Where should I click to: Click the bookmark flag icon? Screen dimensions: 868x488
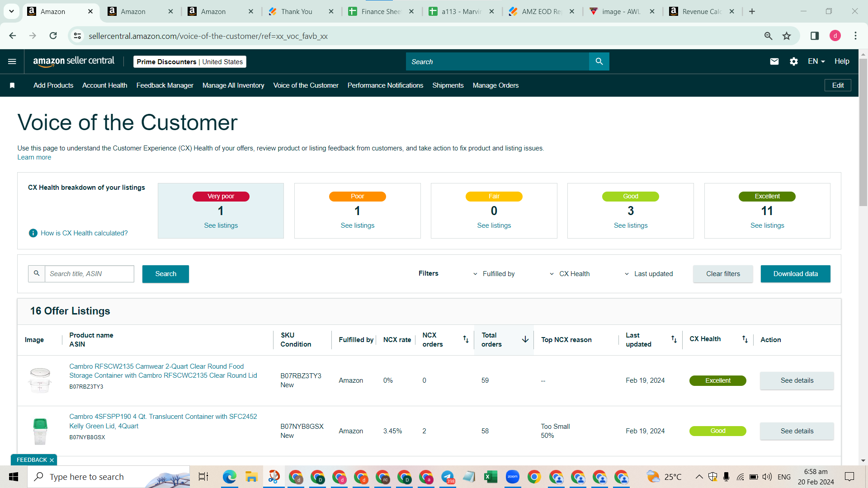pyautogui.click(x=12, y=85)
